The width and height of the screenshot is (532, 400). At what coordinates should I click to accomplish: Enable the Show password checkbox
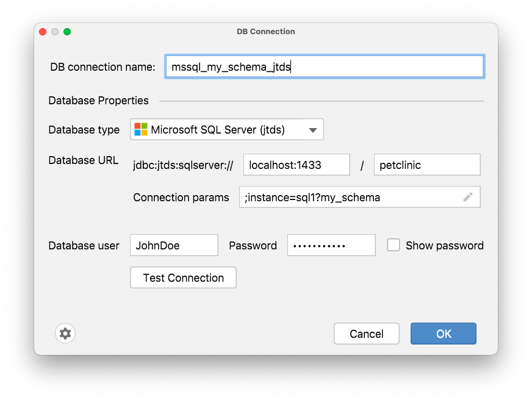pos(394,245)
